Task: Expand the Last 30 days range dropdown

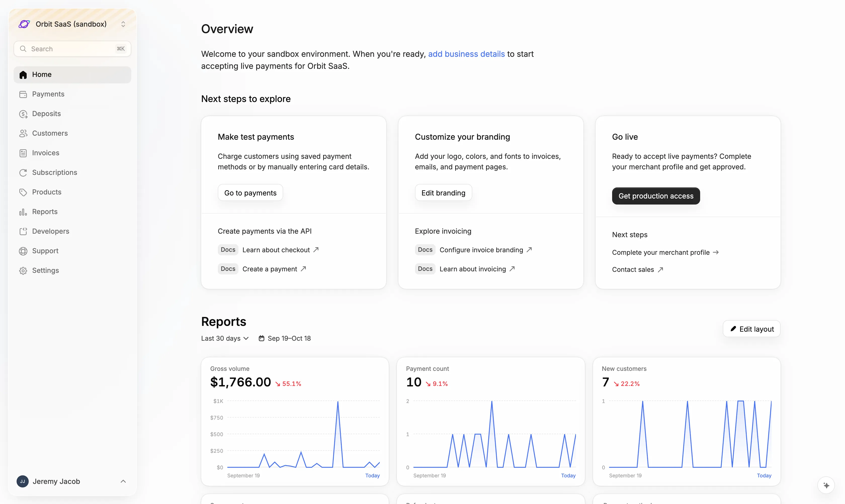Action: [225, 338]
